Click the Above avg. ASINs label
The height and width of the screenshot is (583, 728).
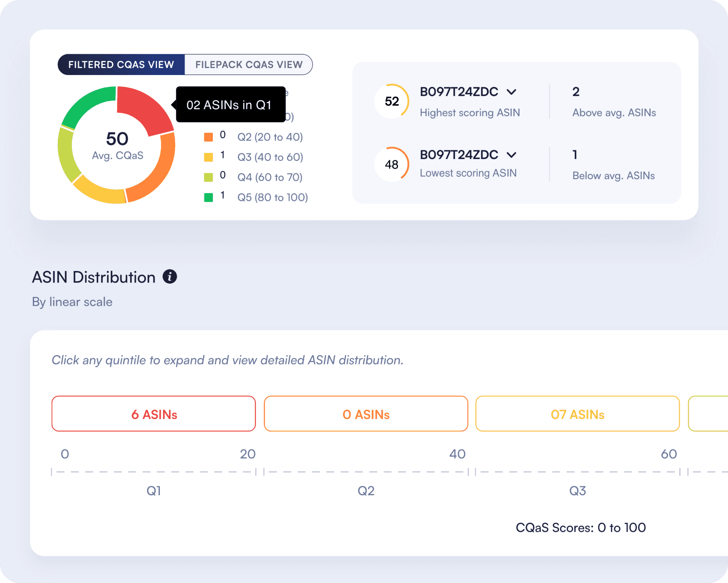tap(614, 113)
